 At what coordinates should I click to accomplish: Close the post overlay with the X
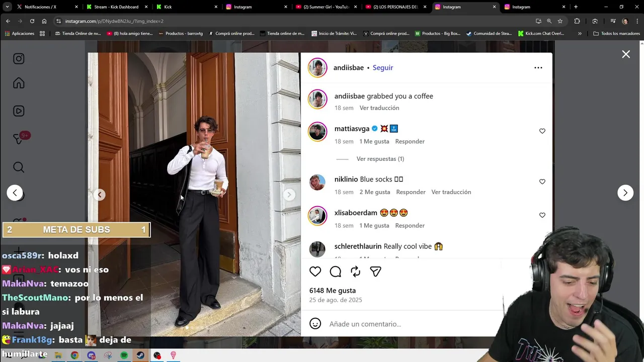pyautogui.click(x=626, y=54)
